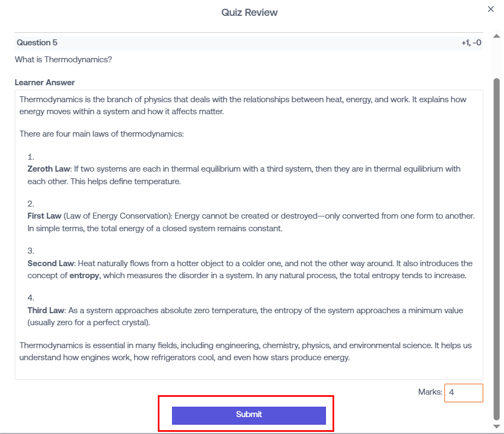Focus the Marks input field
The width and height of the screenshot is (504, 434).
463,392
